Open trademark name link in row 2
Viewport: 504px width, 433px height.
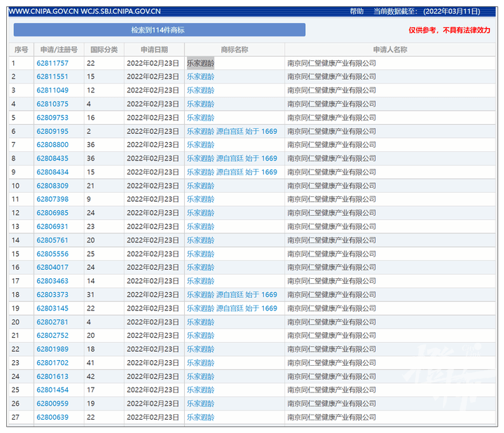pos(201,76)
